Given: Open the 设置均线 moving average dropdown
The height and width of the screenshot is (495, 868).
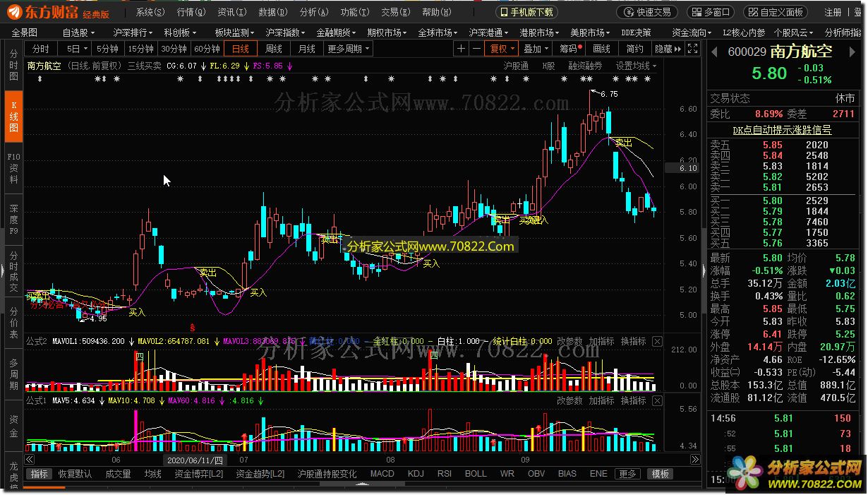Looking at the screenshot, I should coord(636,66).
